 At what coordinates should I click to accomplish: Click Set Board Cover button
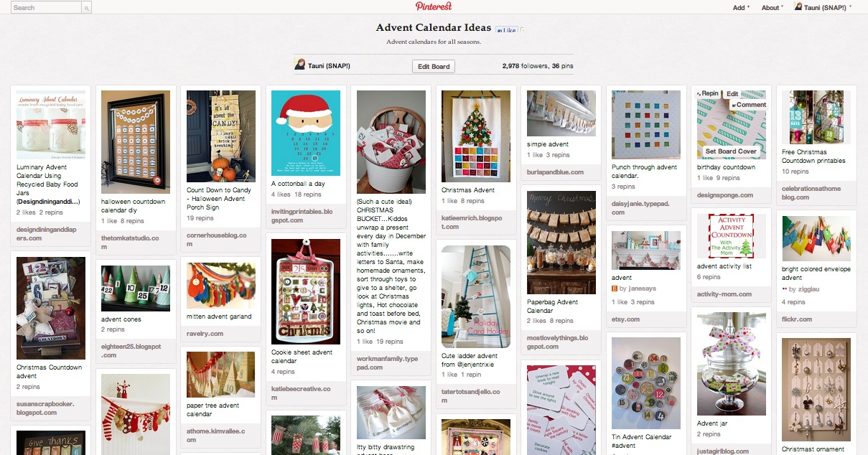[x=731, y=151]
